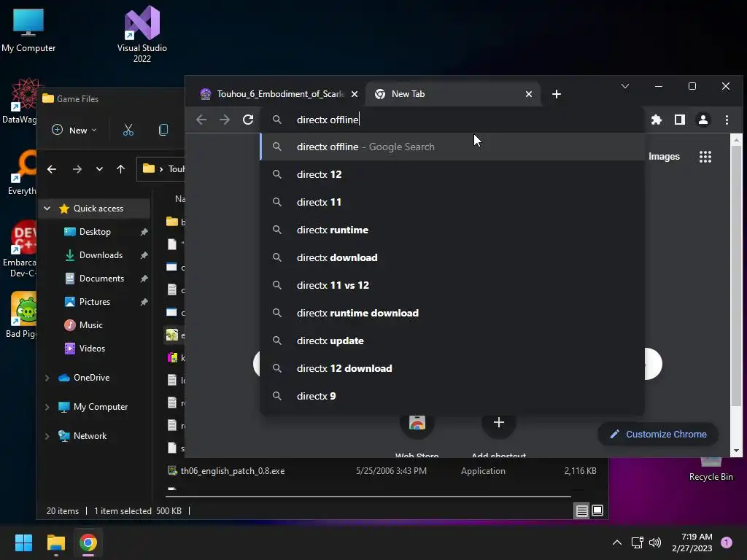Click Copy icon in explorer toolbar

click(163, 130)
